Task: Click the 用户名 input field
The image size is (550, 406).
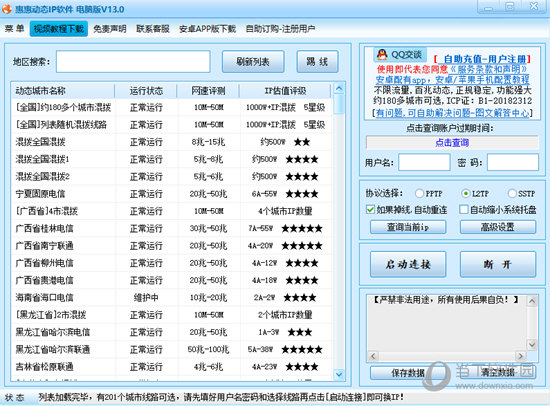Action: [424, 162]
